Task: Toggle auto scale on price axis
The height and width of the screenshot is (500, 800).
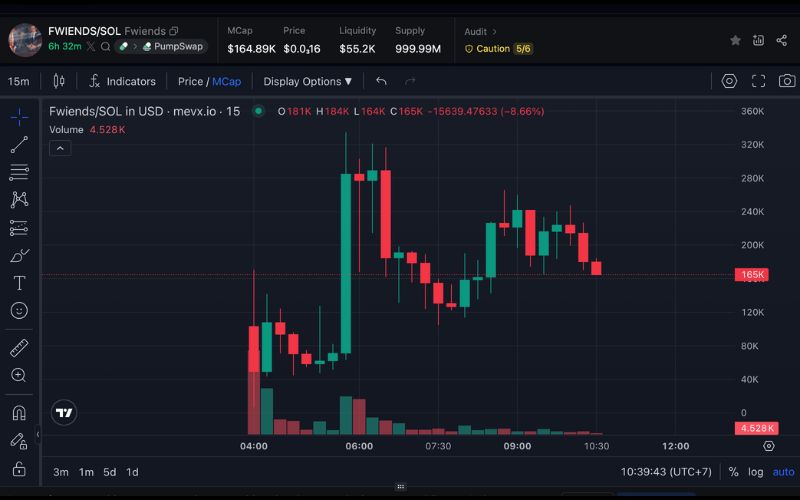Action: pyautogui.click(x=783, y=472)
